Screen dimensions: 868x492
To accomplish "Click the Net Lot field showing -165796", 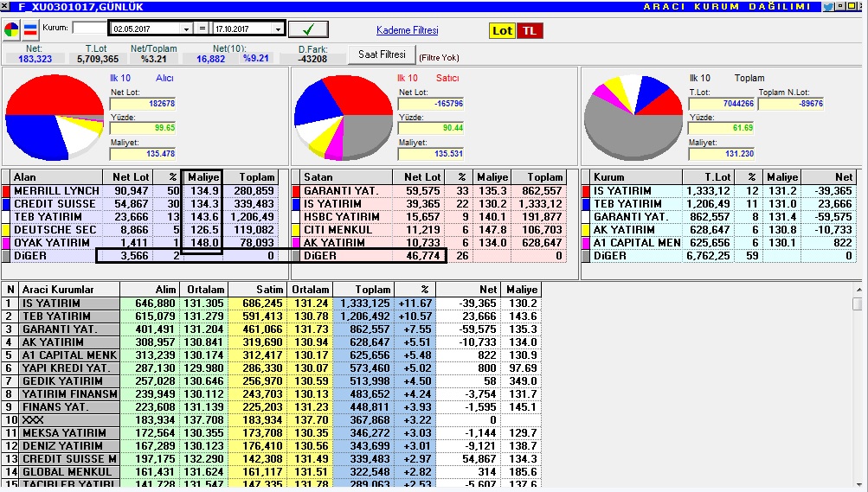I will pyautogui.click(x=431, y=104).
